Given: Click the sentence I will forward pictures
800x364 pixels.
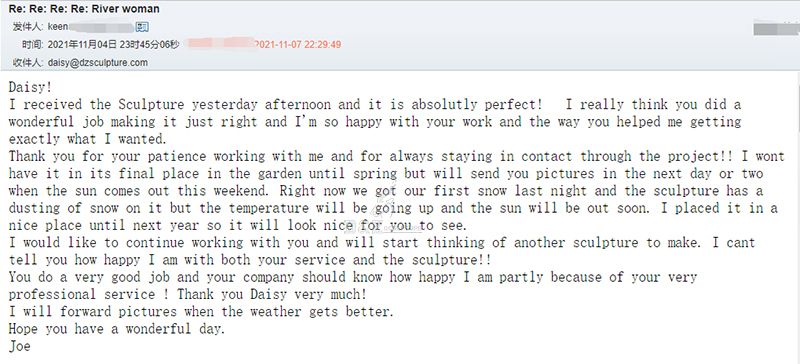Looking at the screenshot, I should (201, 311).
